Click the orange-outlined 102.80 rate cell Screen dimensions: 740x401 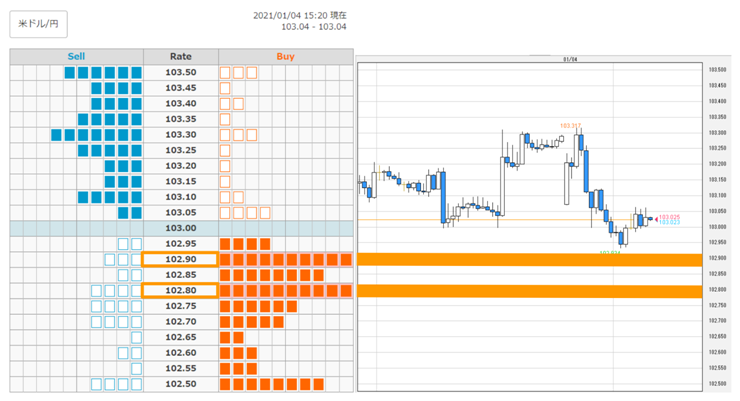coord(180,290)
